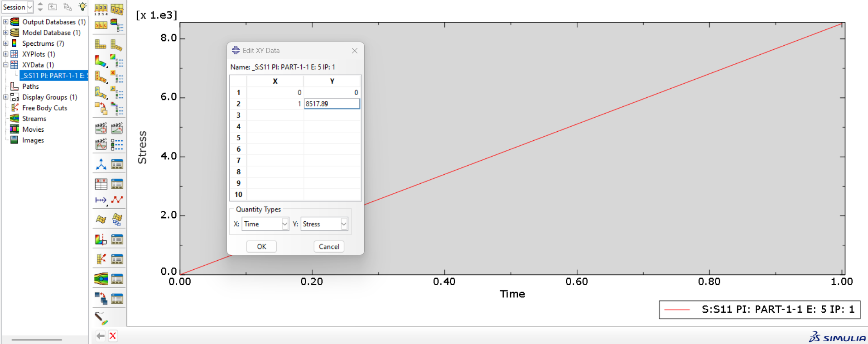Open Superimpose Plot Options icon
Screen dimensions: 868x344
click(117, 9)
